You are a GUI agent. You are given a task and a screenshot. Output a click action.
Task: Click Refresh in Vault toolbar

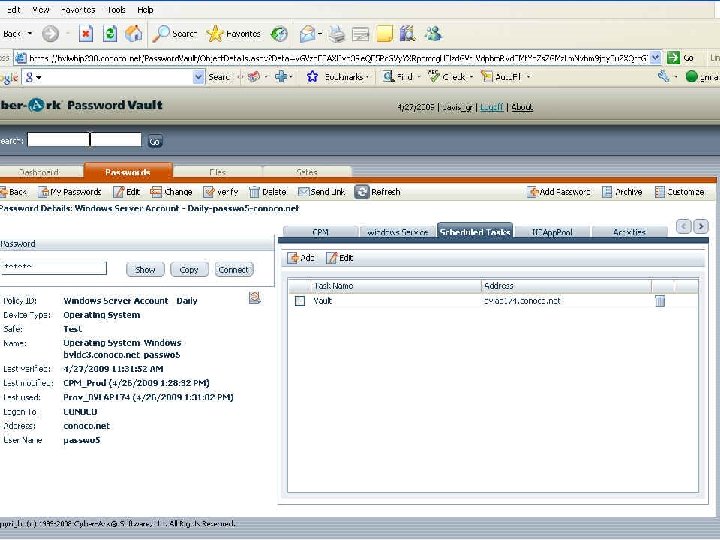pyautogui.click(x=378, y=192)
